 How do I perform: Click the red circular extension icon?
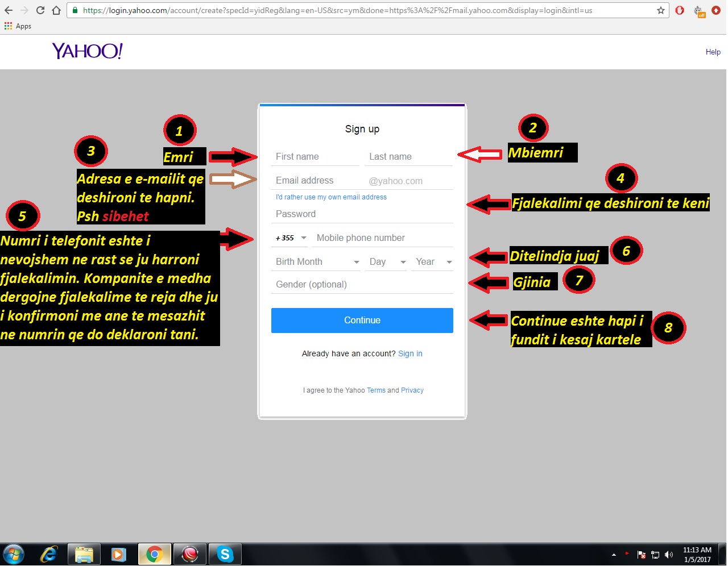pos(716,10)
